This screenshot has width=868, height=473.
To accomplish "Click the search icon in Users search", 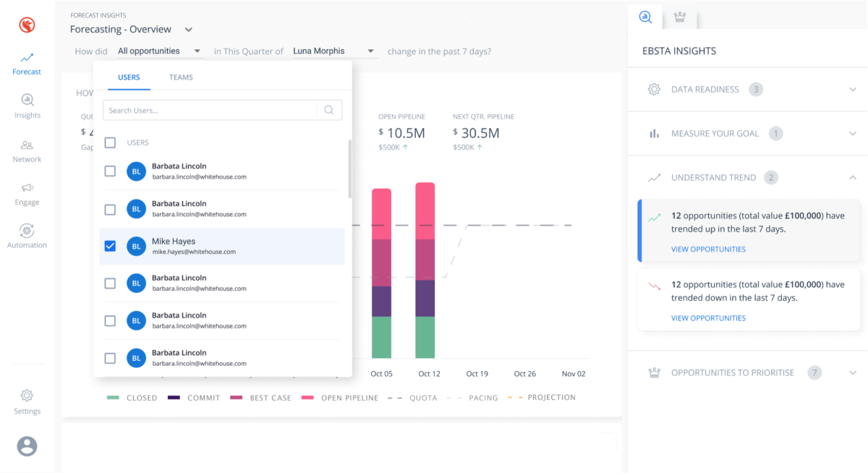I will (329, 110).
